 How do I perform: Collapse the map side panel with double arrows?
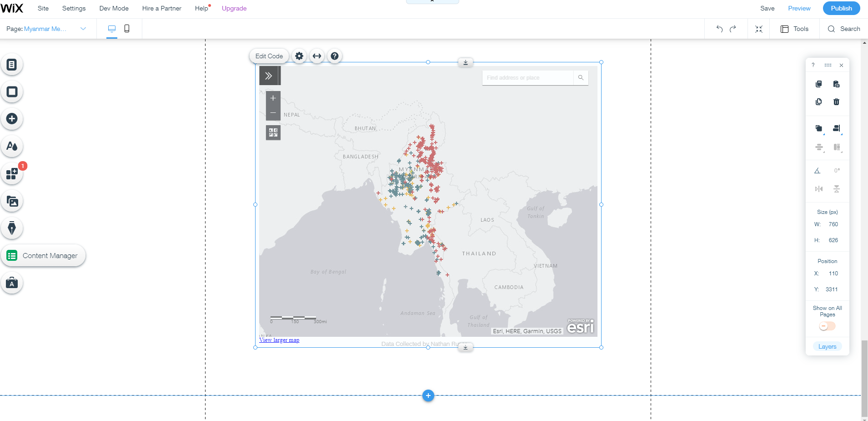(270, 75)
